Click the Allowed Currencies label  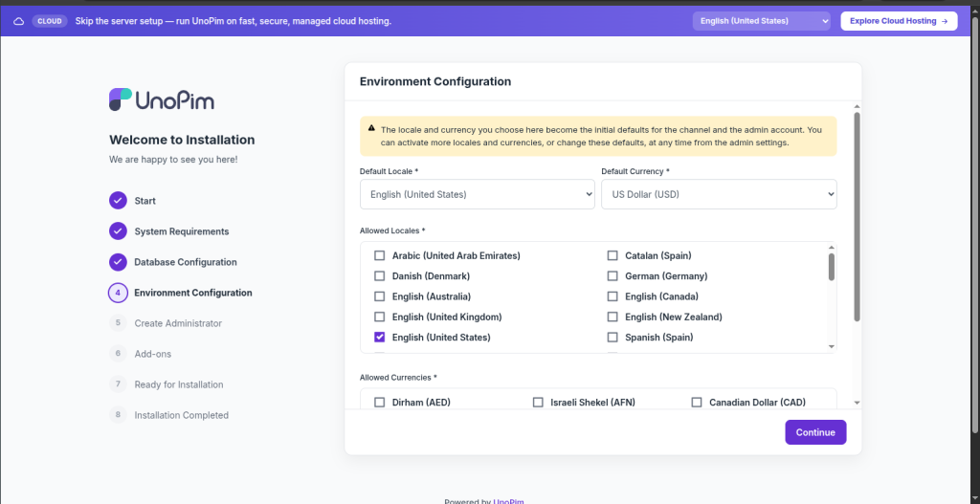point(398,377)
